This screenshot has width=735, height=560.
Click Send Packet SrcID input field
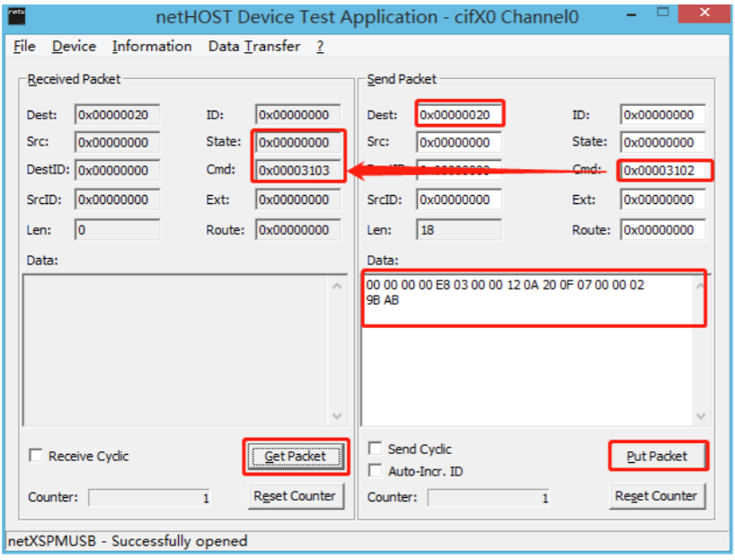[x=459, y=200]
